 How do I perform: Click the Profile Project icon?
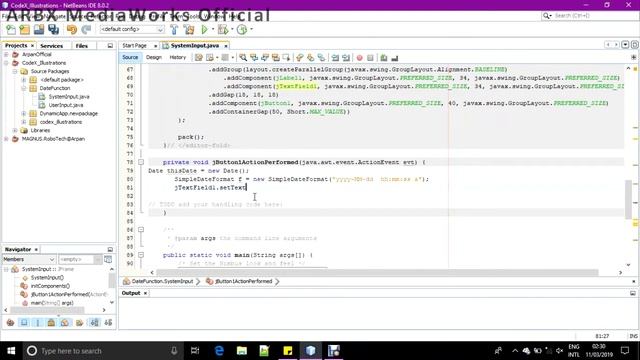pyautogui.click(x=242, y=29)
